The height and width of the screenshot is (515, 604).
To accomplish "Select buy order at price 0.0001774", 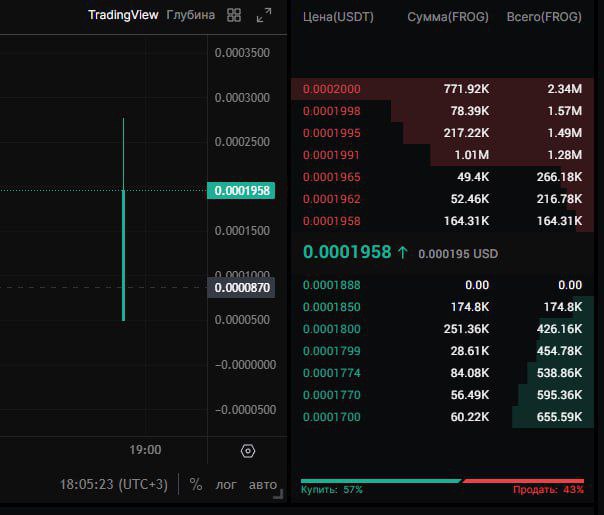I will click(x=442, y=373).
